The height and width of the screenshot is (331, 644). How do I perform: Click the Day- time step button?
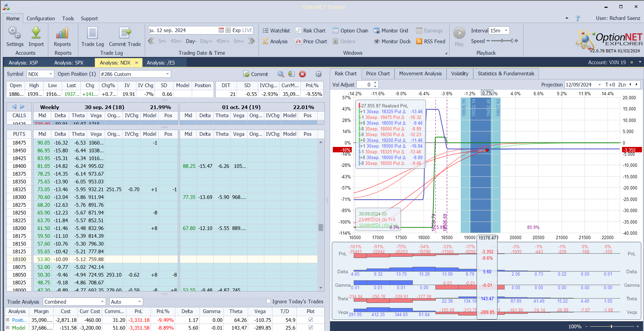coord(191,41)
